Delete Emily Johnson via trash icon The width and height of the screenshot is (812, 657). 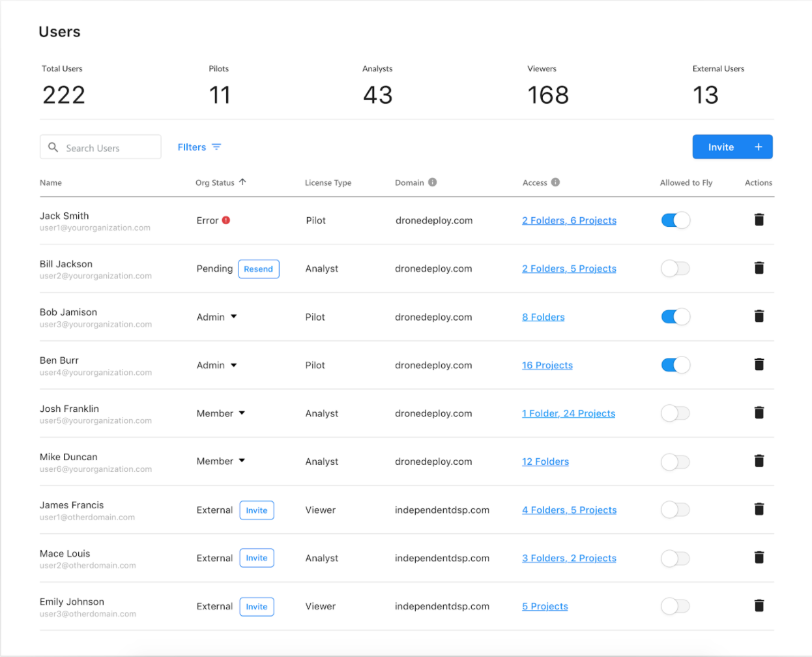(x=759, y=606)
